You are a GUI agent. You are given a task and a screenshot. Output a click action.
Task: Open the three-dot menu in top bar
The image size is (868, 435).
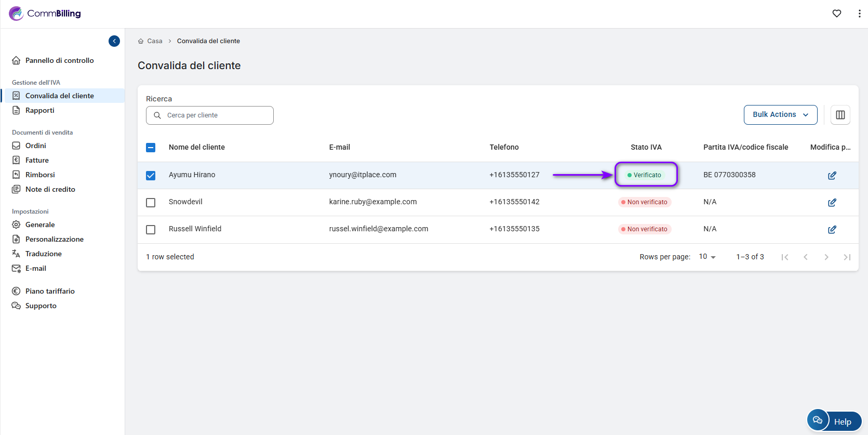click(859, 14)
